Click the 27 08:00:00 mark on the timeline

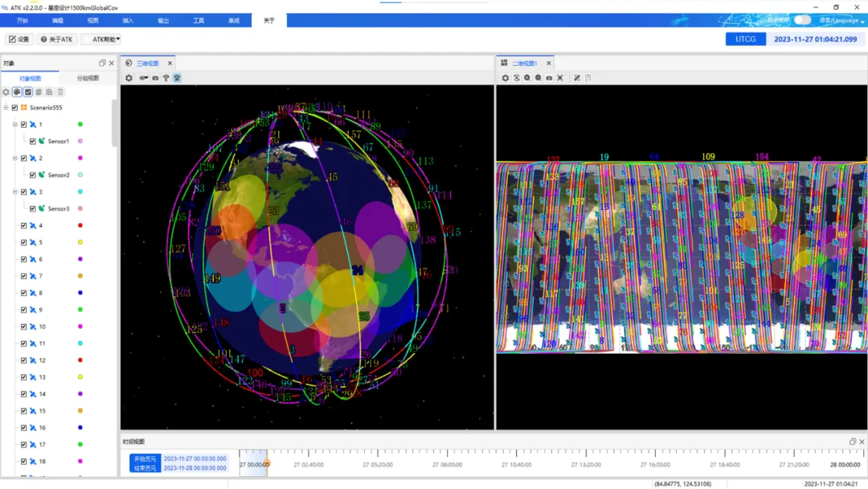click(x=447, y=465)
